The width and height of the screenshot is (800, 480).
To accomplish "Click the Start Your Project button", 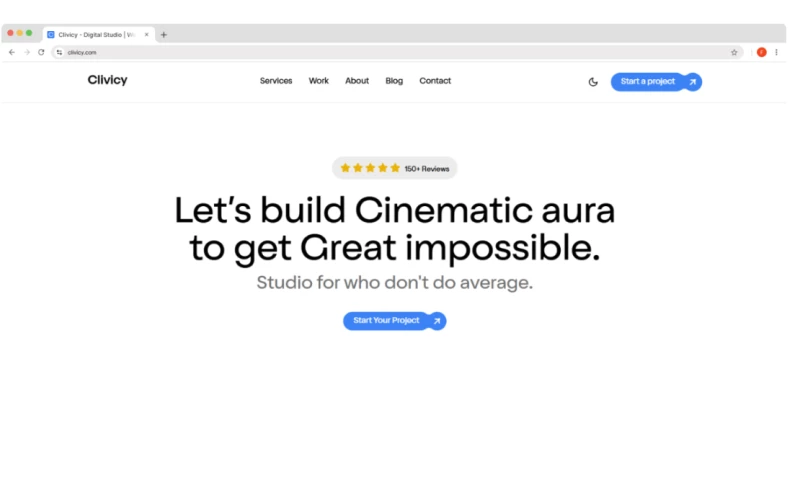I will pos(395,321).
